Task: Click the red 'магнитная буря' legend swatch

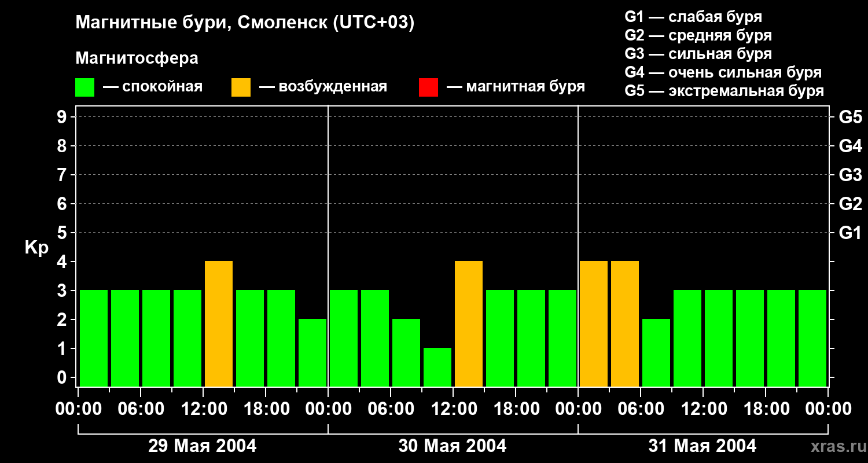Action: click(428, 87)
